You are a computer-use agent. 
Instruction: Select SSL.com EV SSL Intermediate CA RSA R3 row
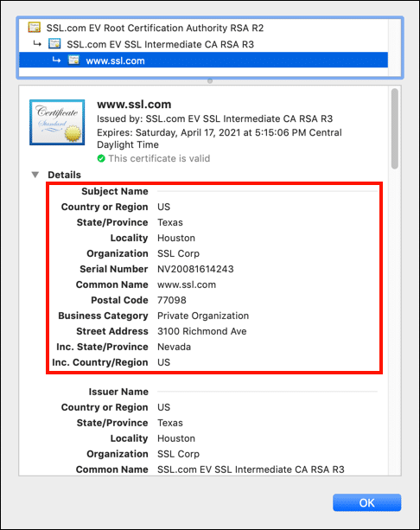tap(203, 44)
